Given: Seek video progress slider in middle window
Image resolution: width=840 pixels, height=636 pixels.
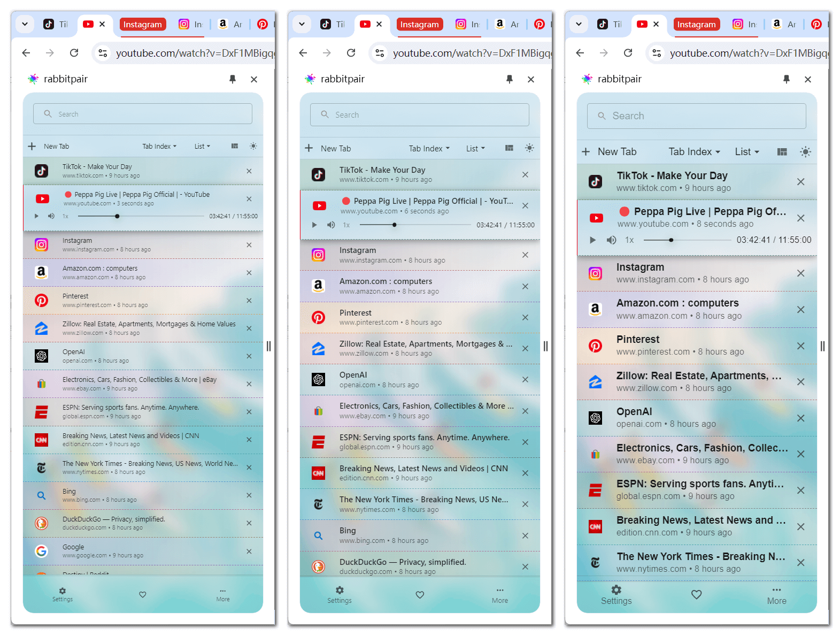Looking at the screenshot, I should click(x=415, y=225).
